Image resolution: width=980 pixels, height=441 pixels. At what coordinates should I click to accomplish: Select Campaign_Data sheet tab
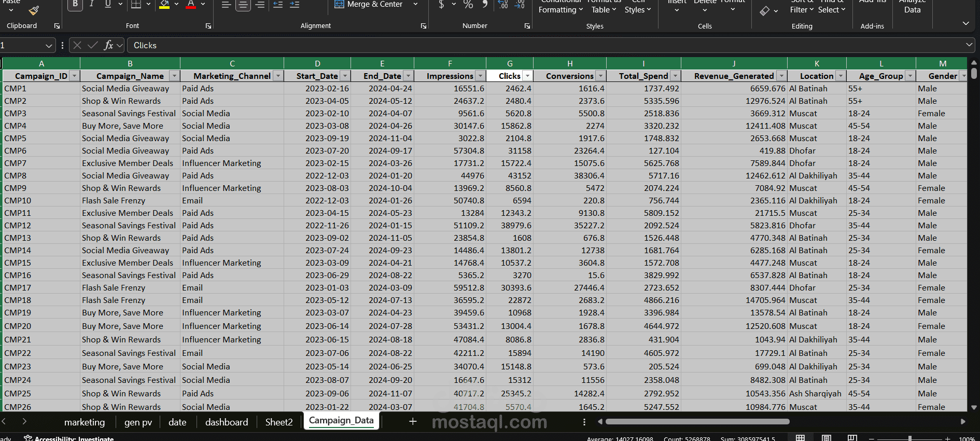coord(341,421)
